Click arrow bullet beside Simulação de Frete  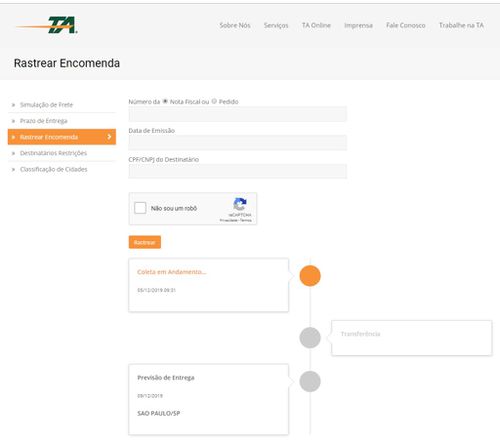pyautogui.click(x=13, y=105)
